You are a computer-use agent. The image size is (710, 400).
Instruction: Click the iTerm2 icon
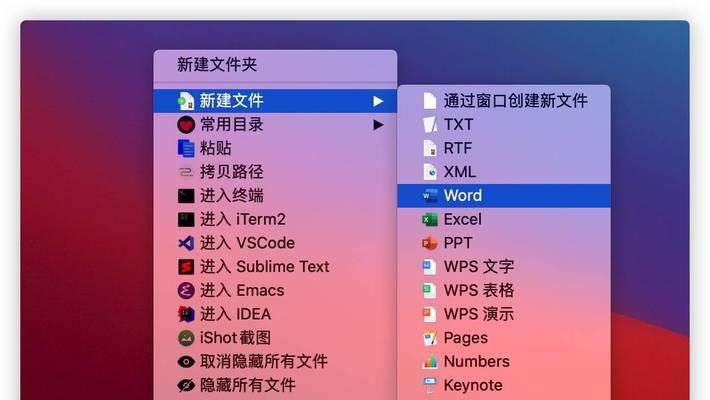(186, 219)
